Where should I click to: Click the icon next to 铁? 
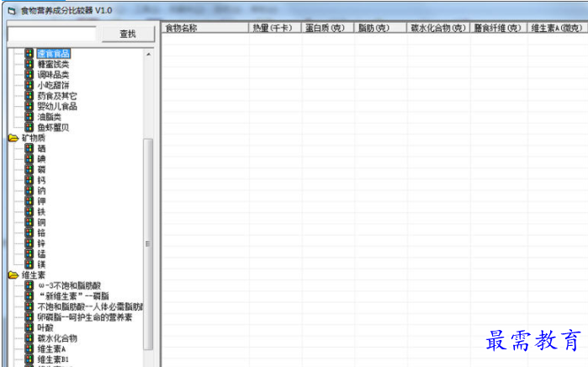tap(29, 211)
